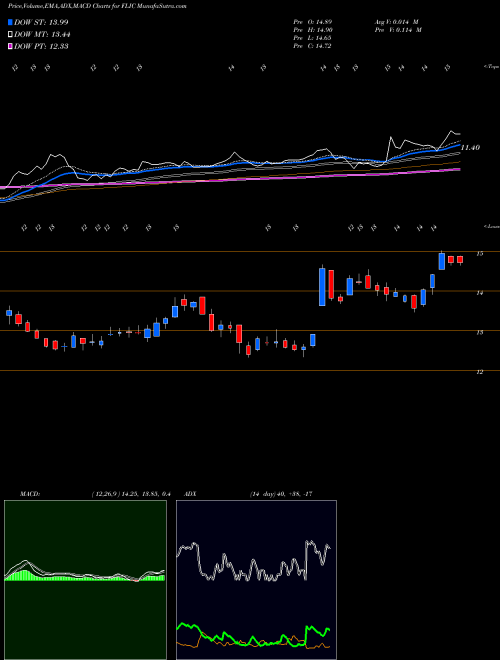
Task: Click the 'Pre C: 14.72' close value
Action: coord(313,46)
